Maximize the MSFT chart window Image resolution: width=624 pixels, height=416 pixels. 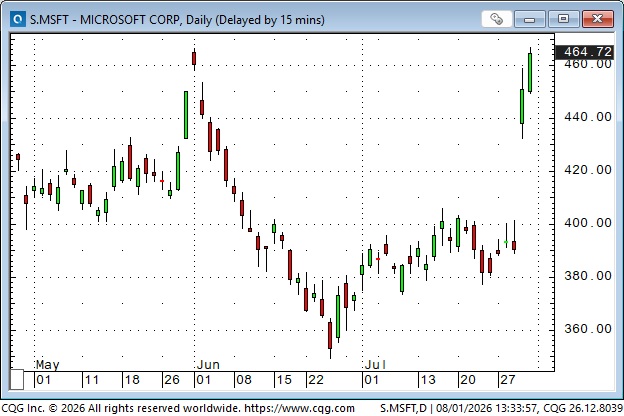click(563, 19)
